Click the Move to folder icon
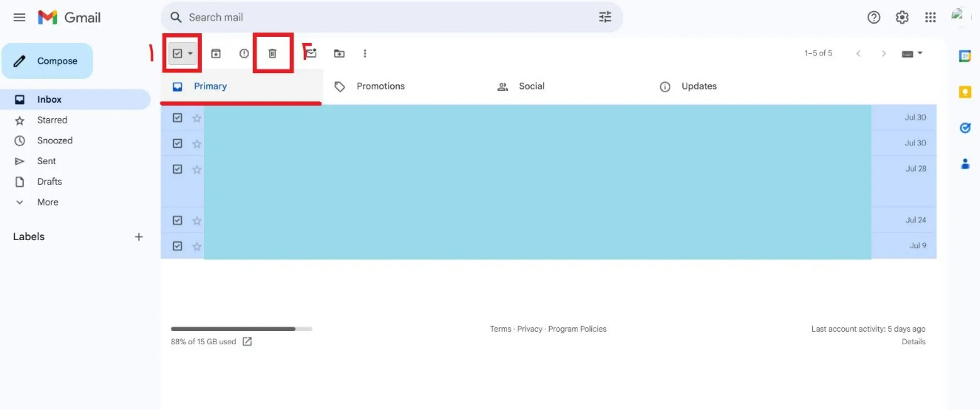The height and width of the screenshot is (410, 980). coord(339,53)
